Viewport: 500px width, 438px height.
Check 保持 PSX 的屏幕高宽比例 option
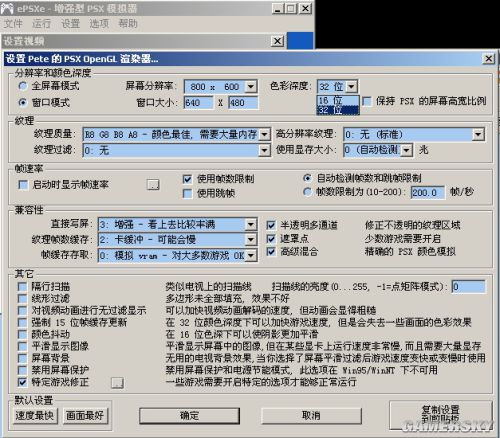pyautogui.click(x=367, y=101)
